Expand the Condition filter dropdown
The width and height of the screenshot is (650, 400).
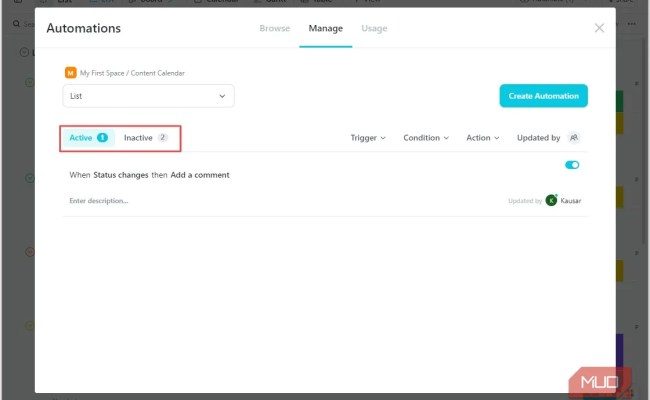click(426, 138)
